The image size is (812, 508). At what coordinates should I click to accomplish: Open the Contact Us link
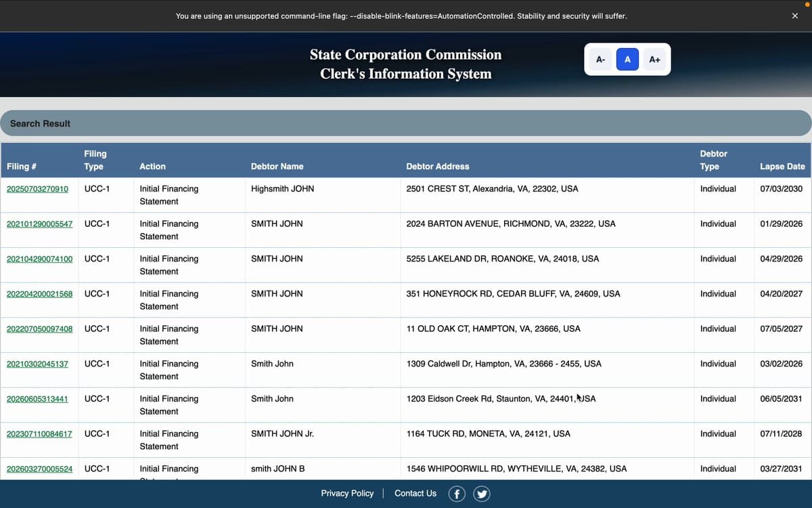pyautogui.click(x=415, y=493)
